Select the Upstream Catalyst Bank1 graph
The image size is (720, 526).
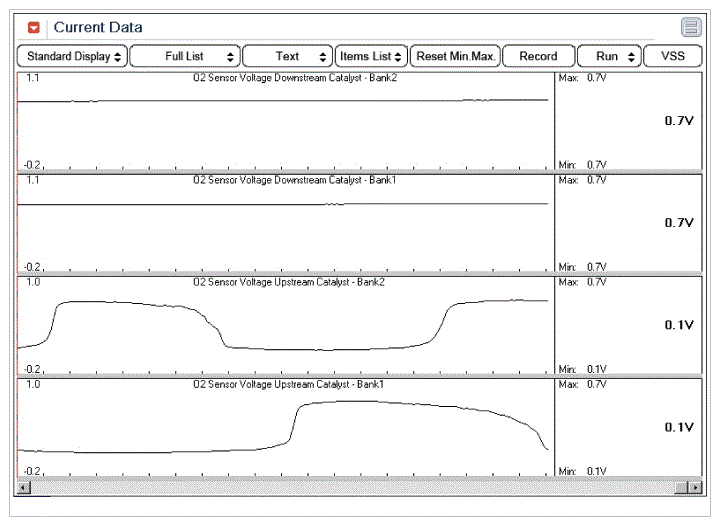pyautogui.click(x=284, y=427)
